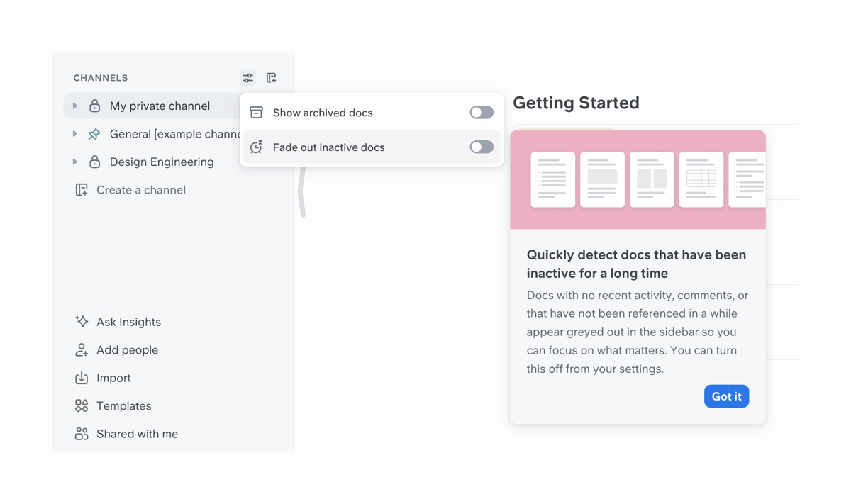
Task: Select the Add people icon
Action: coord(82,349)
